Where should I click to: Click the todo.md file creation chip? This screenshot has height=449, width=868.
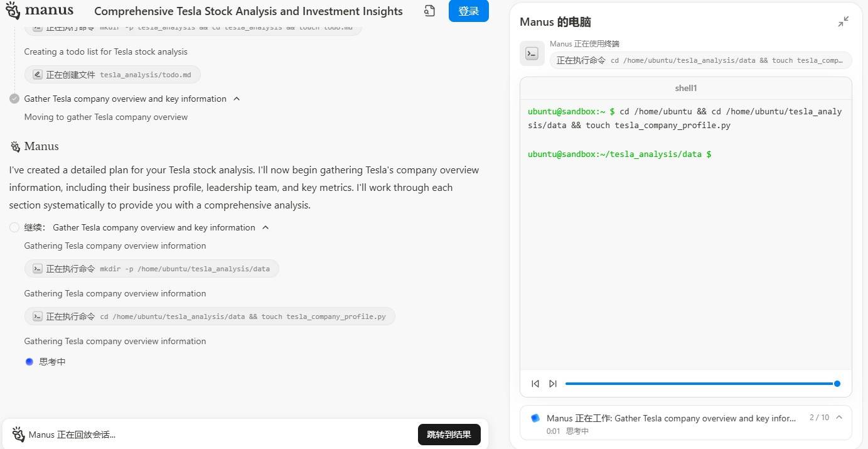112,75
